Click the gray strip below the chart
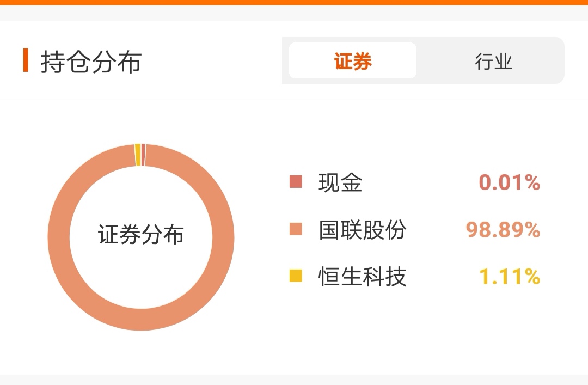The height and width of the screenshot is (385, 588). [294, 380]
